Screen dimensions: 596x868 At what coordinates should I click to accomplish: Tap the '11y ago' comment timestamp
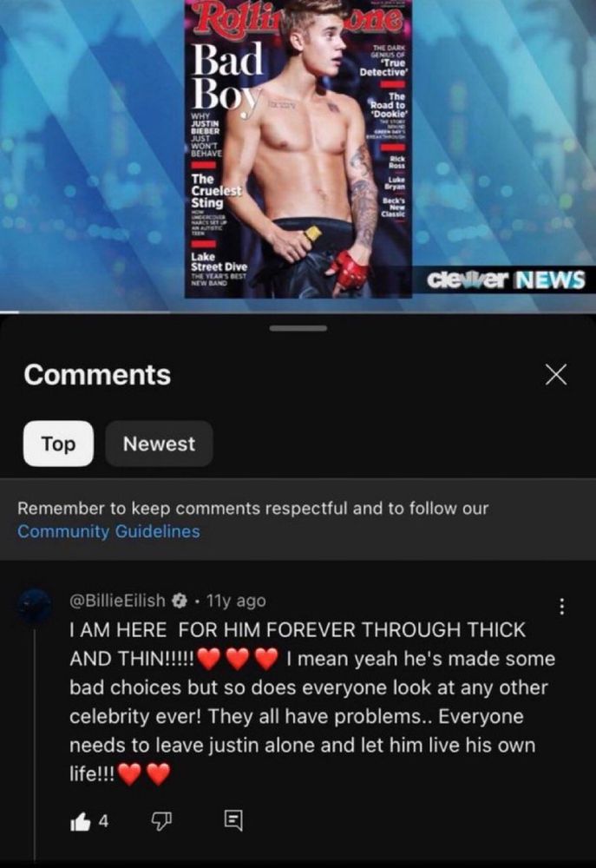[236, 601]
